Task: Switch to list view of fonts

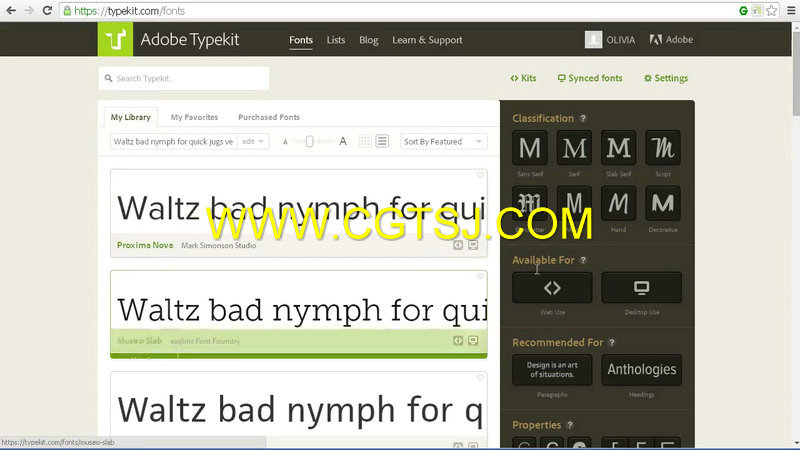Action: tap(382, 141)
